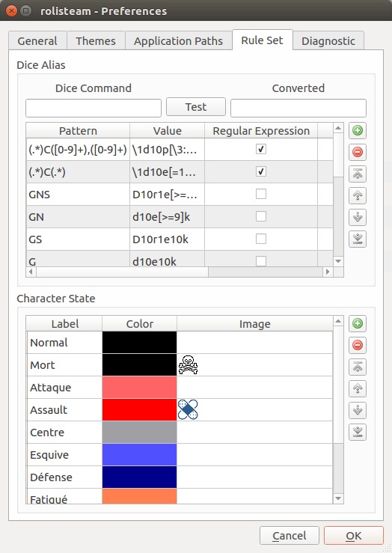Switch to the Themes tab
392x553 pixels.
coord(96,41)
